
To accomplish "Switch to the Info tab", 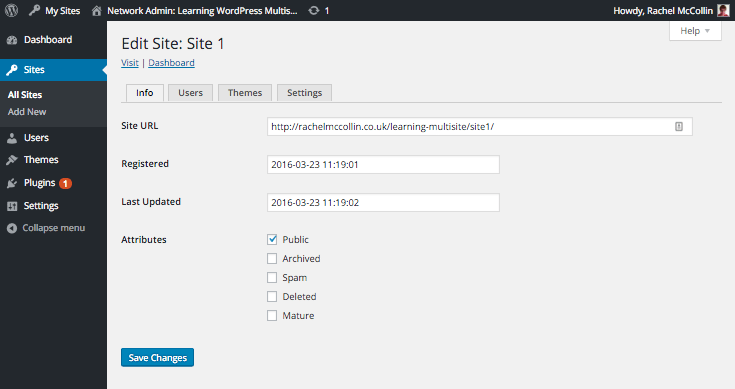I will [145, 93].
